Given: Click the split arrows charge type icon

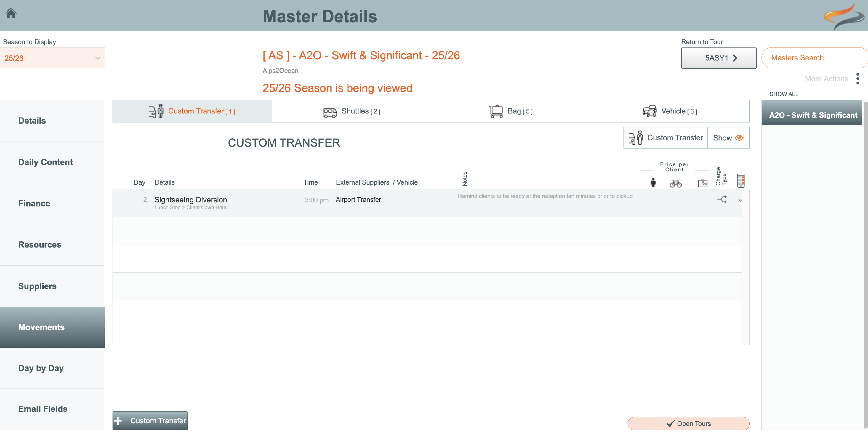Looking at the screenshot, I should [x=722, y=200].
